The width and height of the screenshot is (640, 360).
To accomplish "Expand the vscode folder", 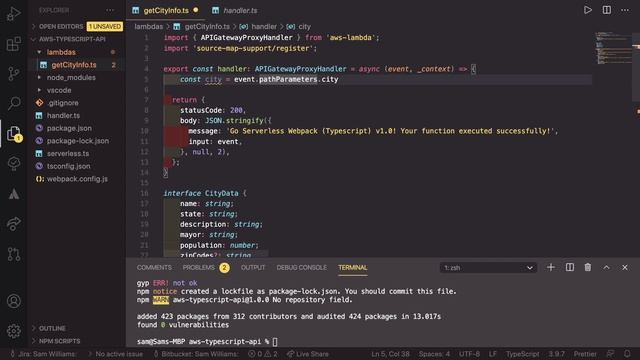I will (59, 90).
